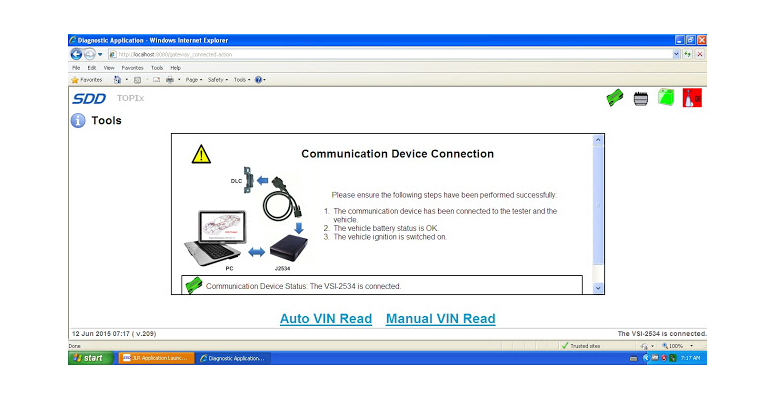Stop loading with the red X button
This screenshot has width=774, height=400.
click(699, 54)
